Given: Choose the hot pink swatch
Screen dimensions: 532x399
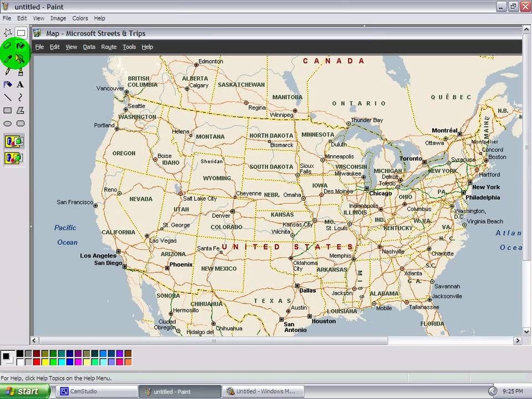Looking at the screenshot, I should point(120,362).
